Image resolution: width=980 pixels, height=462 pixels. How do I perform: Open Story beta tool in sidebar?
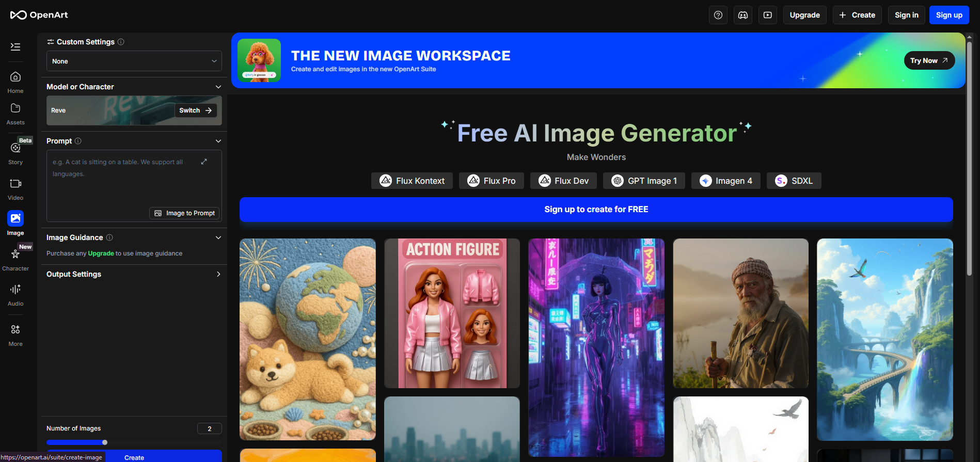click(x=15, y=153)
